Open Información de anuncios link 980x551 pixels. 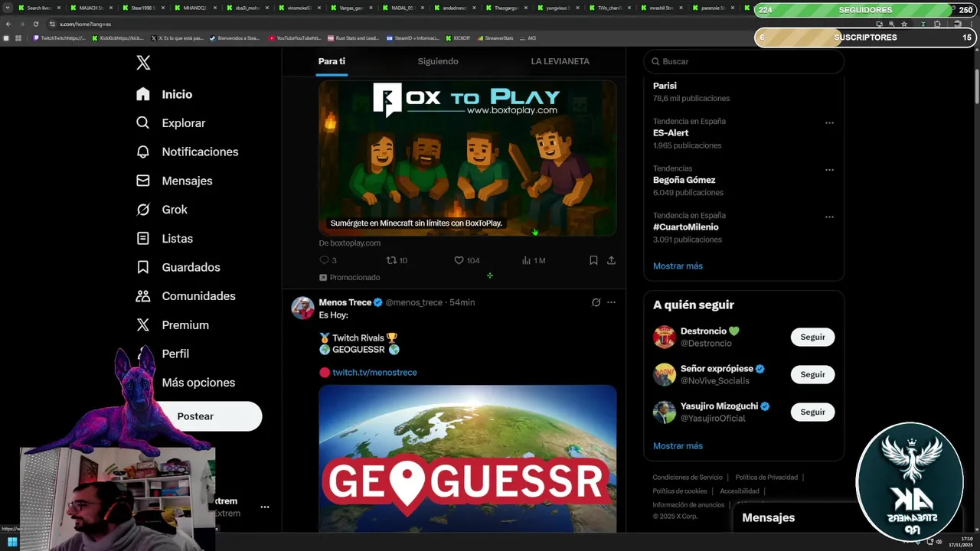point(688,505)
